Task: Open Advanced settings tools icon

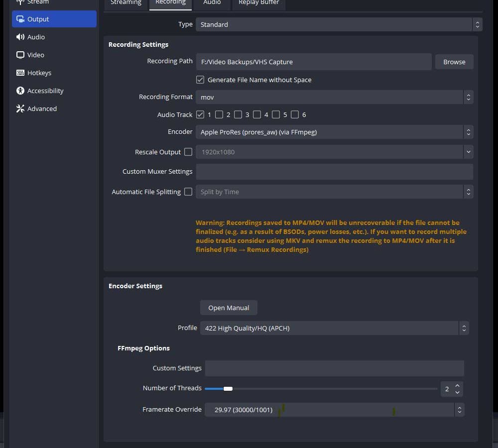Action: click(x=20, y=109)
